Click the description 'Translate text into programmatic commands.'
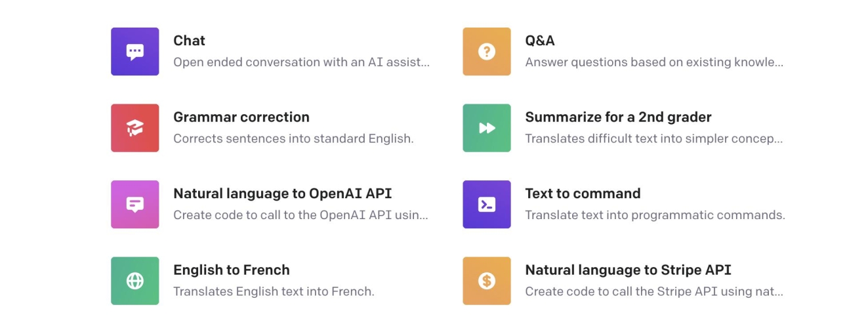868x328 pixels. (655, 215)
